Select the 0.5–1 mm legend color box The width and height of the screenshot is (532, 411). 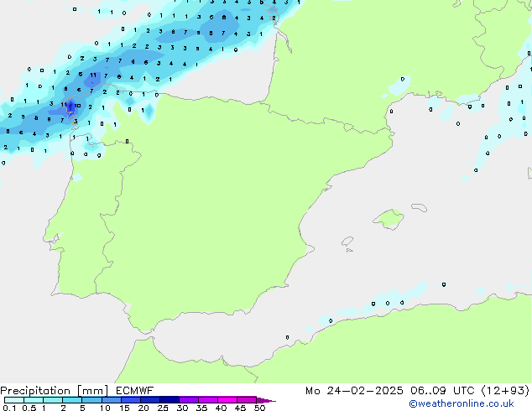click(34, 400)
